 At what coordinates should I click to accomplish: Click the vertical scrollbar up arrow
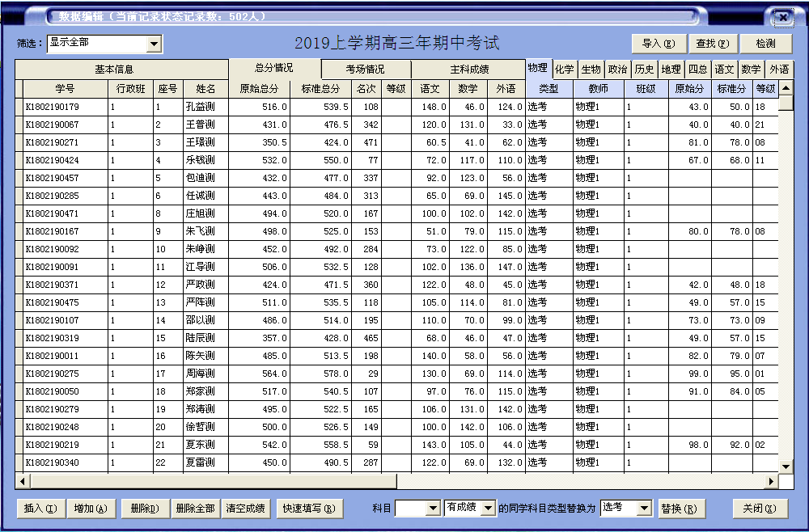[786, 88]
